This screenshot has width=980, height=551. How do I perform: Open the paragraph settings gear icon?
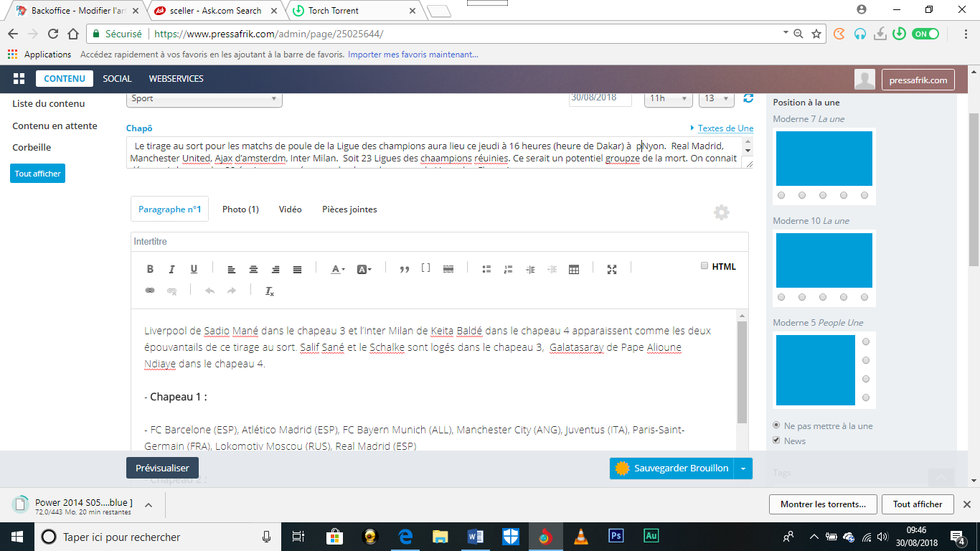tap(722, 212)
